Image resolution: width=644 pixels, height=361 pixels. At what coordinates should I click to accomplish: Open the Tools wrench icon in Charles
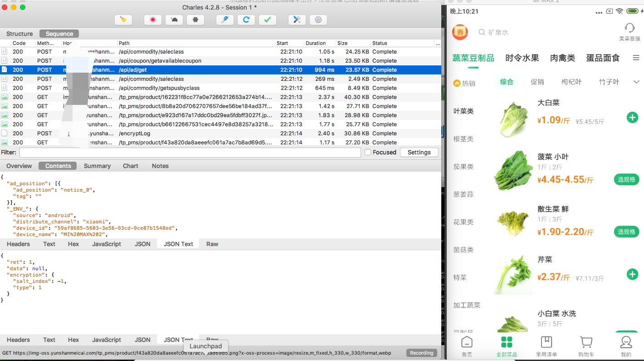297,20
